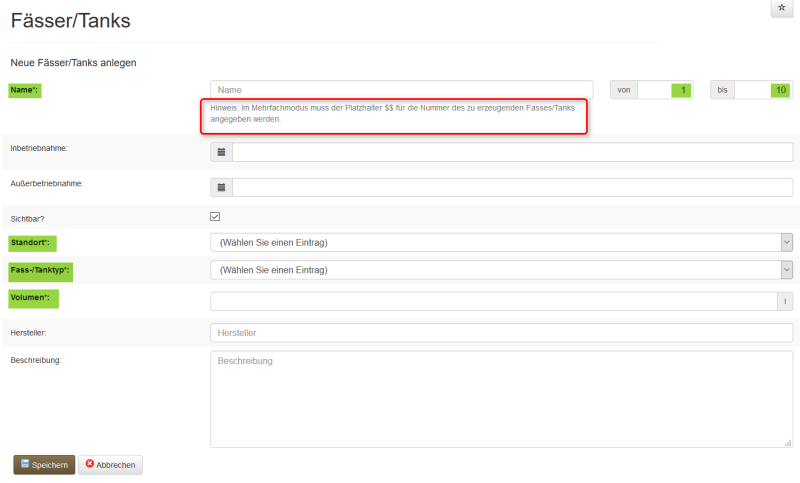
Task: Click the Hersteller text field
Action: (501, 332)
